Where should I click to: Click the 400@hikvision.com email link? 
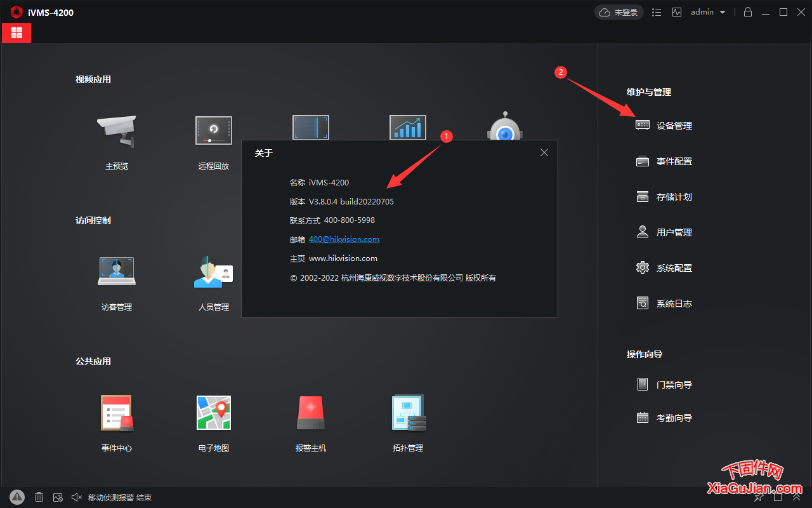tap(344, 239)
